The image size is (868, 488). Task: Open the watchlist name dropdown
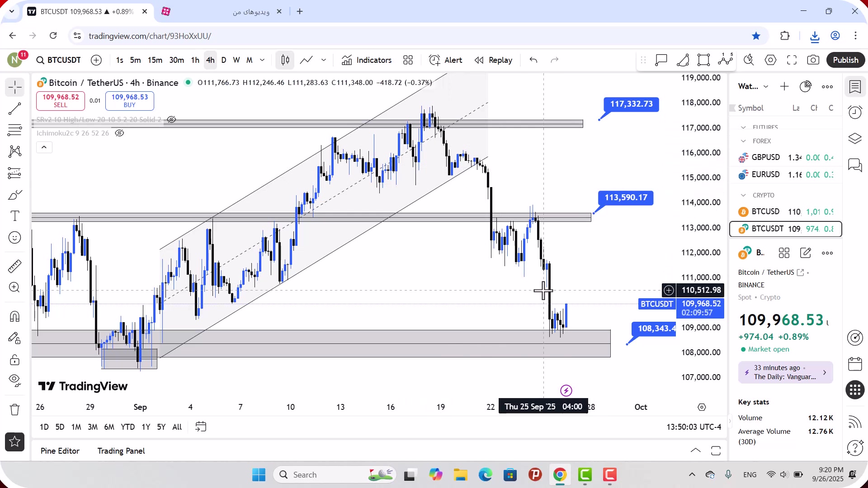753,86
